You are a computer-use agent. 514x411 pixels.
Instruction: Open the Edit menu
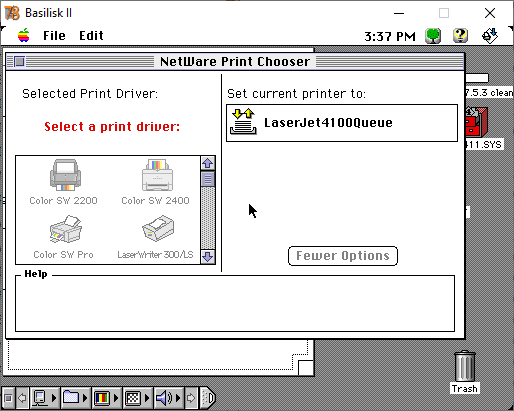point(91,35)
